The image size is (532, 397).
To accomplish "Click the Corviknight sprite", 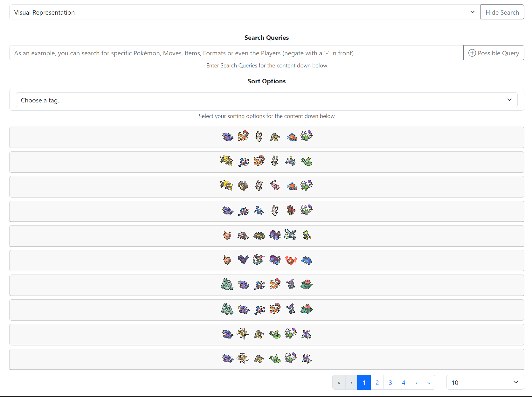I will point(243,260).
